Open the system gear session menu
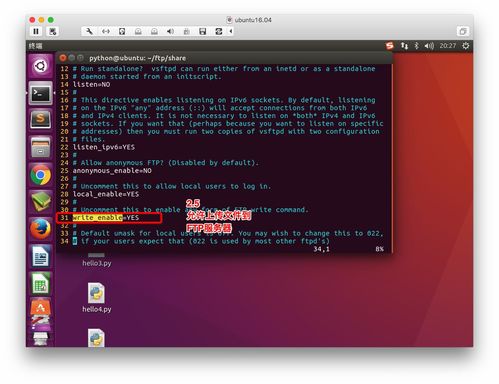Image resolution: width=499 pixels, height=384 pixels. coord(466,46)
